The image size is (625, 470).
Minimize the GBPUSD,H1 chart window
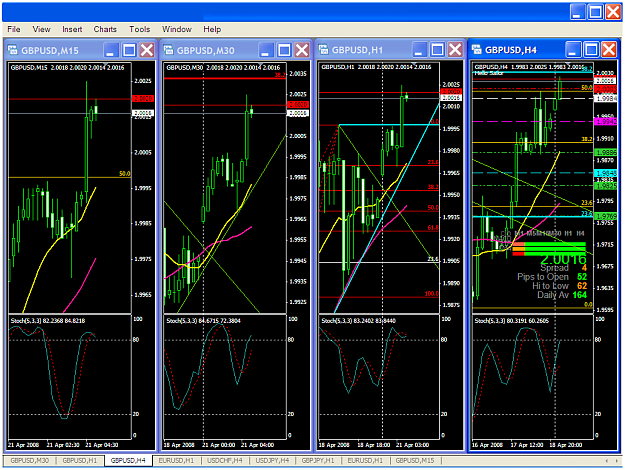pyautogui.click(x=419, y=50)
